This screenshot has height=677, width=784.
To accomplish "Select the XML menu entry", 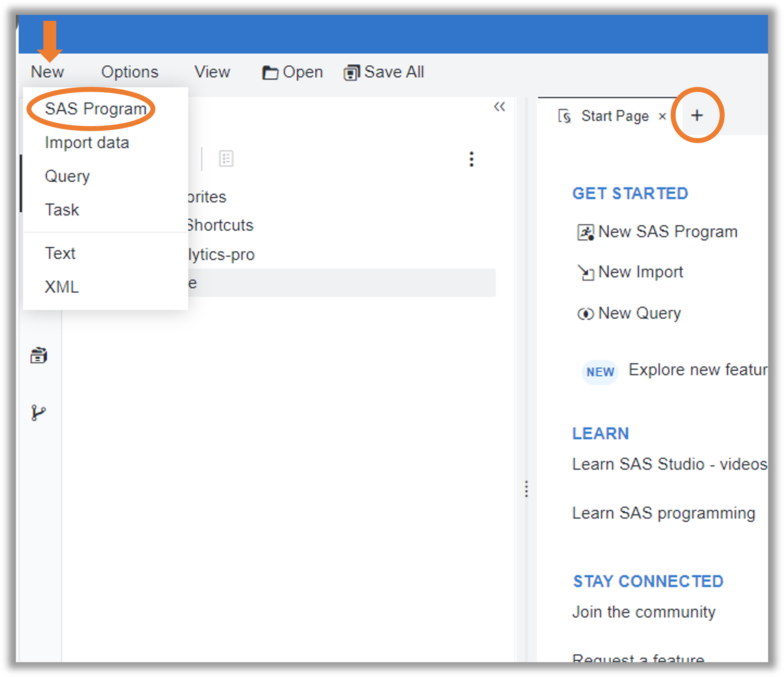I will [x=62, y=287].
